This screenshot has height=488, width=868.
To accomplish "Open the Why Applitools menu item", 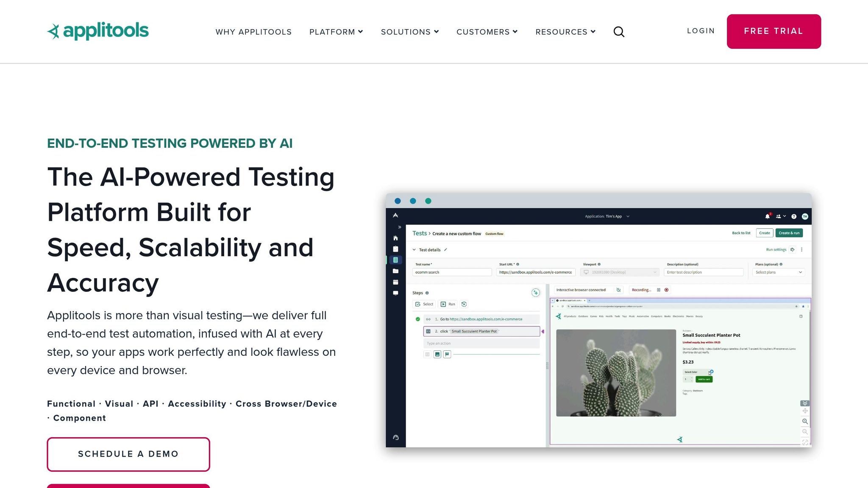I will 253,32.
